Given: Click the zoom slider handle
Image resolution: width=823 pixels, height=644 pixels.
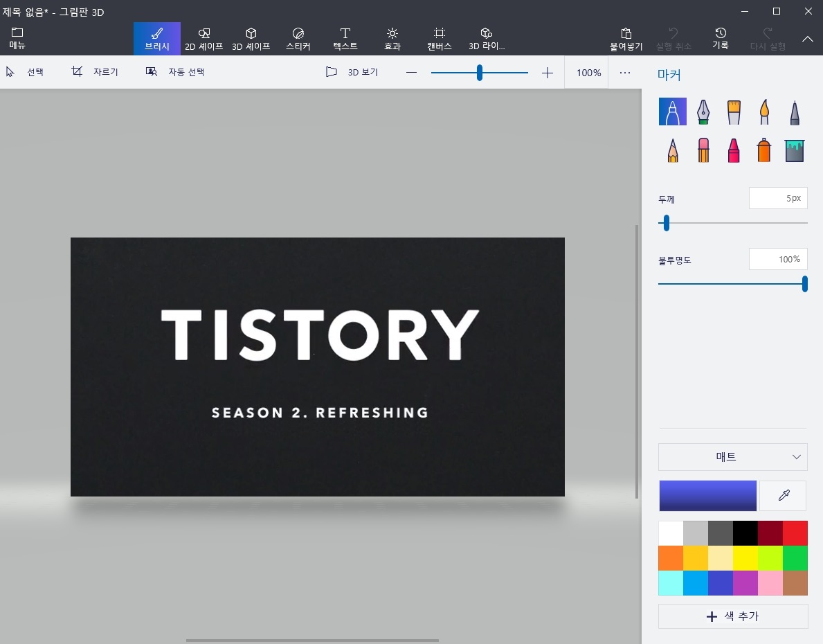Looking at the screenshot, I should pyautogui.click(x=479, y=73).
